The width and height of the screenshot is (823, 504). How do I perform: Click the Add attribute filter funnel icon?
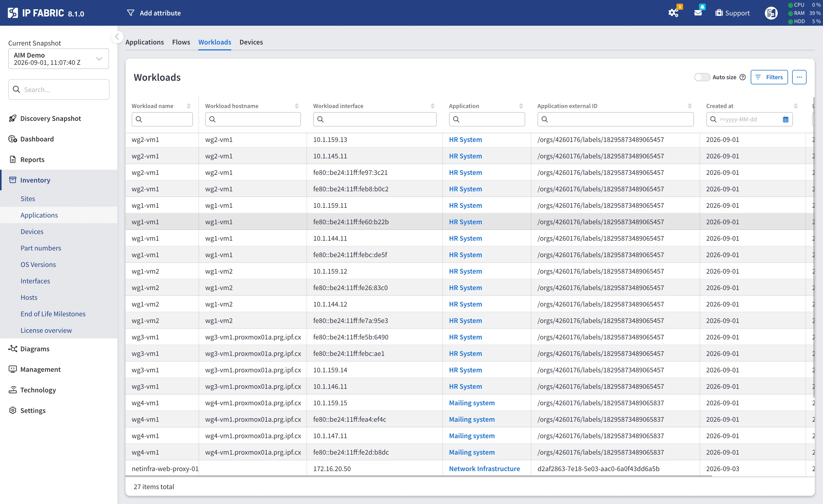(x=131, y=13)
